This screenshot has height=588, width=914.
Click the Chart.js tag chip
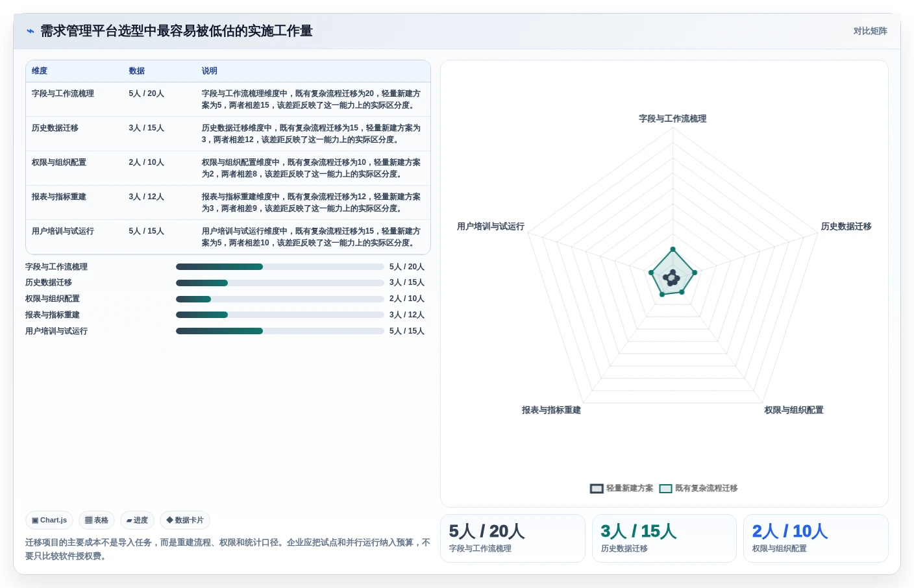(x=49, y=521)
